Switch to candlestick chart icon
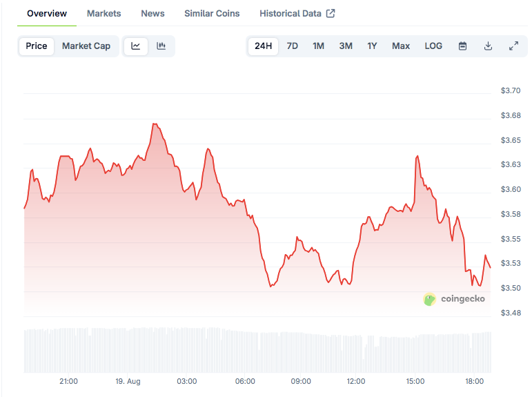 point(161,46)
